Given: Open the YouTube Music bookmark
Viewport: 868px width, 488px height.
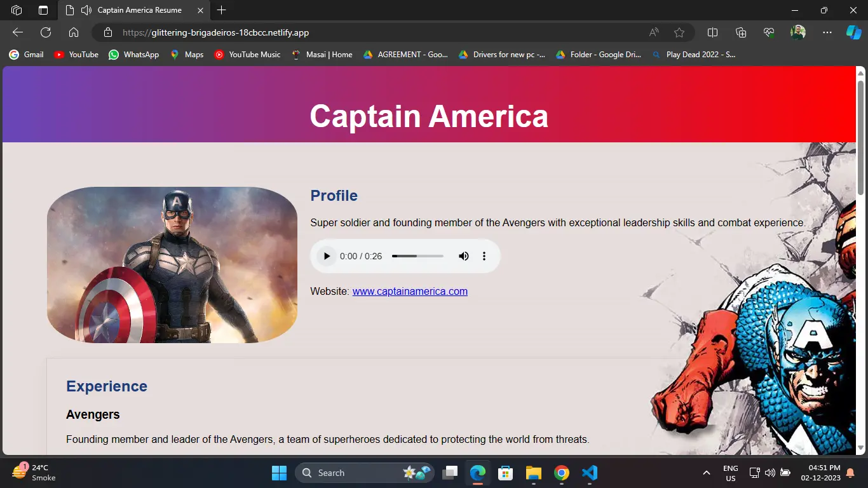Looking at the screenshot, I should pos(248,55).
